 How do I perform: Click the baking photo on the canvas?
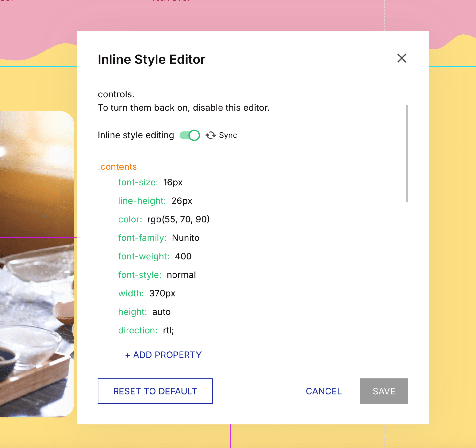[x=36, y=263]
